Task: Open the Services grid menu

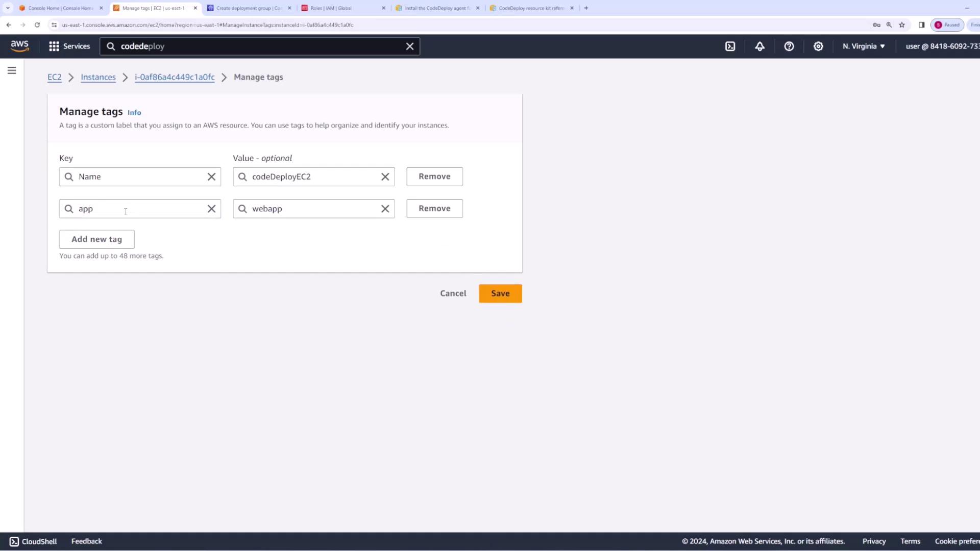Action: point(69,46)
